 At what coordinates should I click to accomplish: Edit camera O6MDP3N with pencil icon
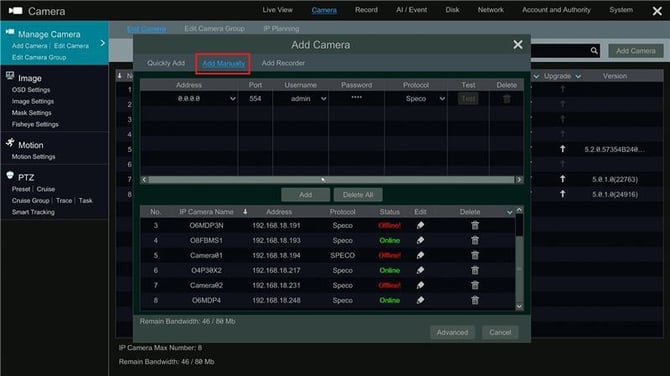pyautogui.click(x=420, y=225)
